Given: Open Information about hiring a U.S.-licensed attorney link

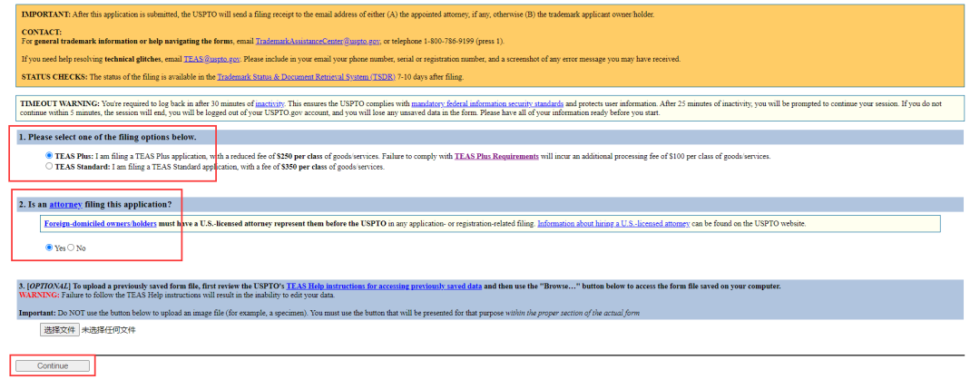Looking at the screenshot, I should 613,224.
